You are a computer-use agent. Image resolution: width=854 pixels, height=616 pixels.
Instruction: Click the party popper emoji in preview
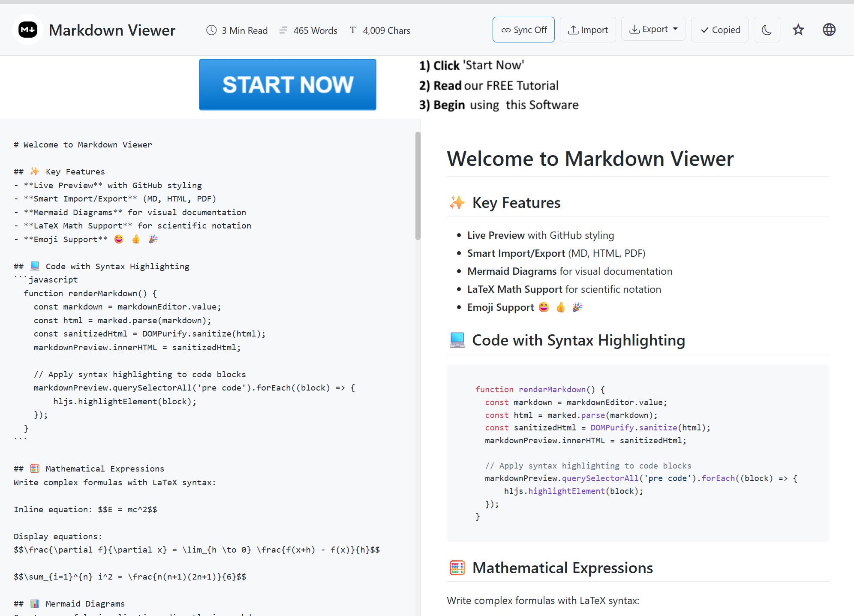[x=577, y=307]
